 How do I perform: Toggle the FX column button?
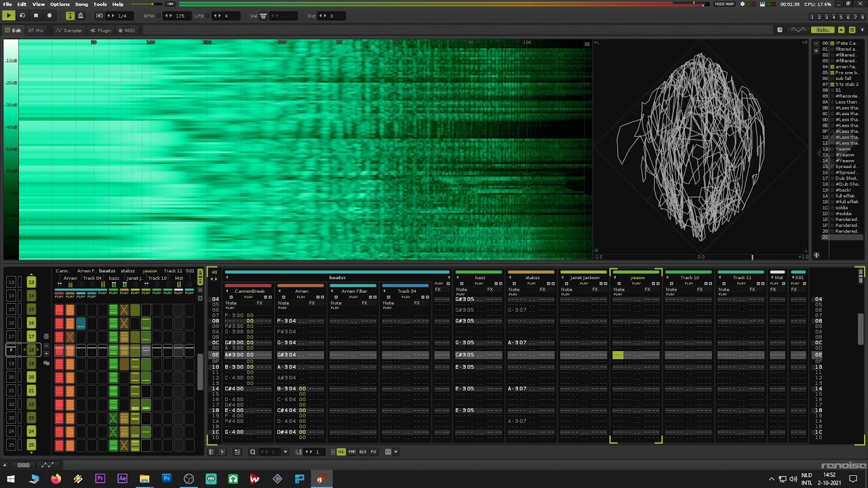click(373, 452)
